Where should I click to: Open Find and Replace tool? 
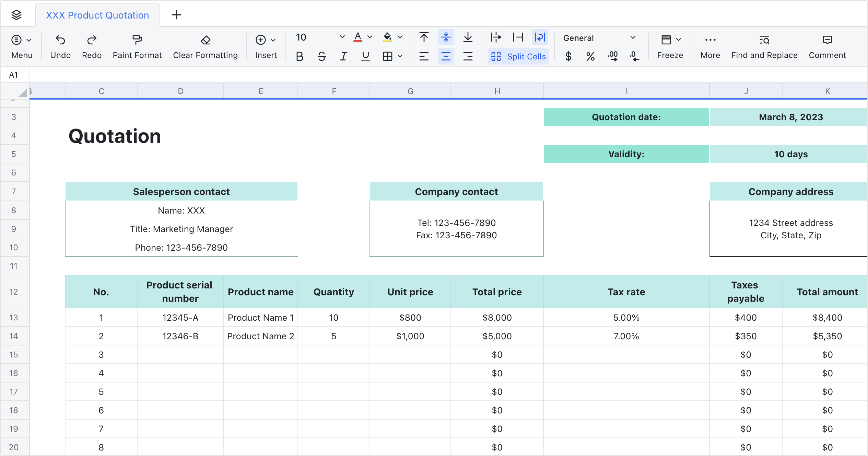pyautogui.click(x=764, y=40)
